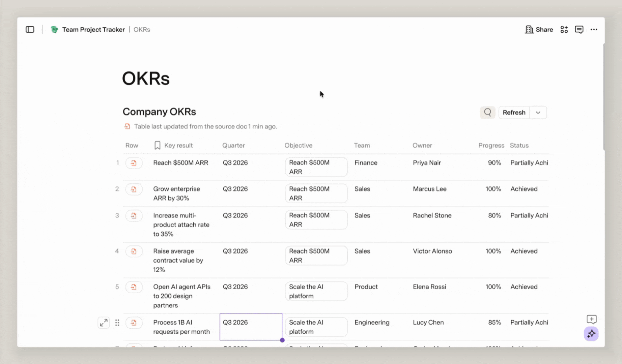Toggle the sidebar panel icon
This screenshot has height=364, width=622.
(30, 29)
